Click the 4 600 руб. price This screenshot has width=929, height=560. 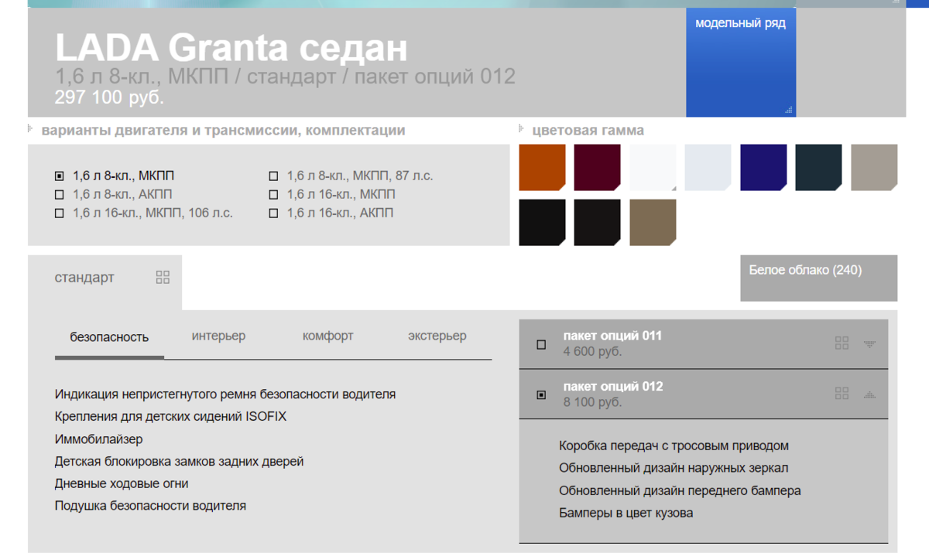(x=592, y=352)
